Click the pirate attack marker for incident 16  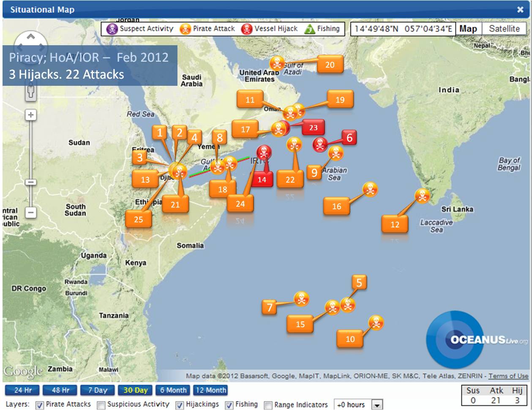coord(370,189)
